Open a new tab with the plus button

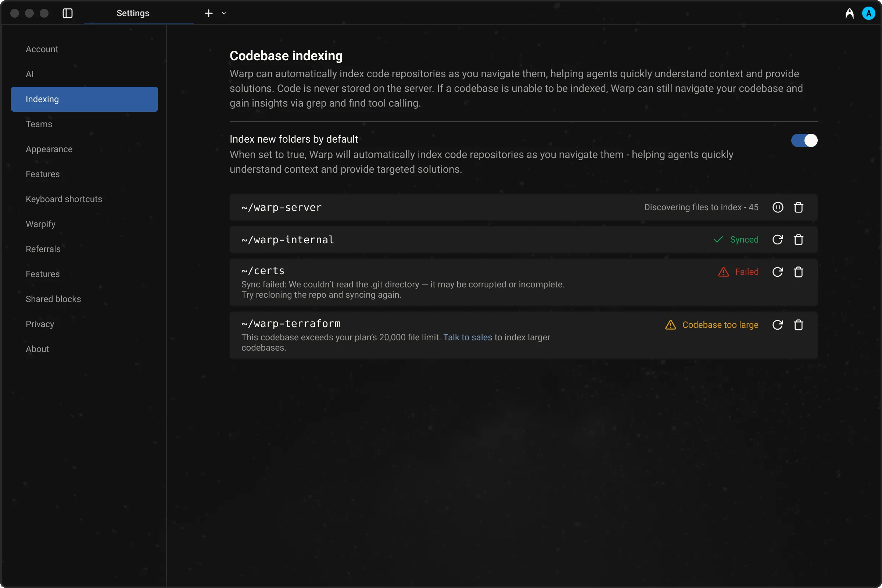(208, 13)
